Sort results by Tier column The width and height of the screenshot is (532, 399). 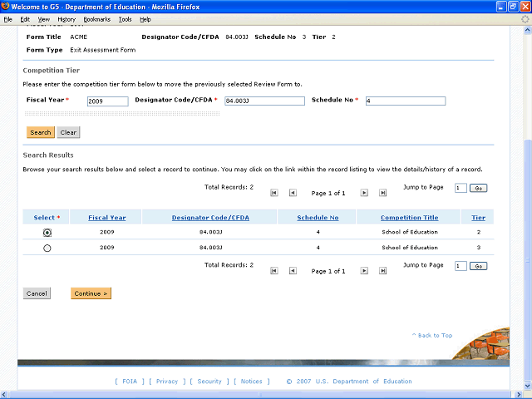[x=479, y=218]
